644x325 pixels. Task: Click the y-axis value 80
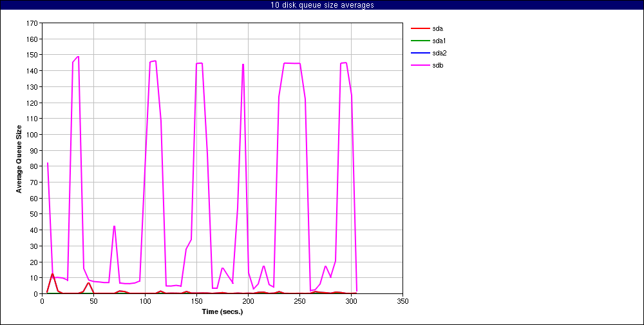tap(33, 166)
